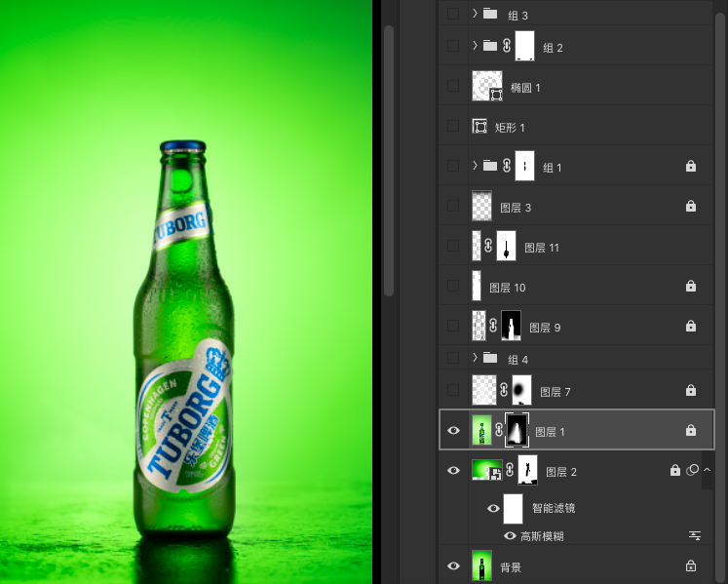Hide the 背景 layer
728x584 pixels.
coord(453,565)
